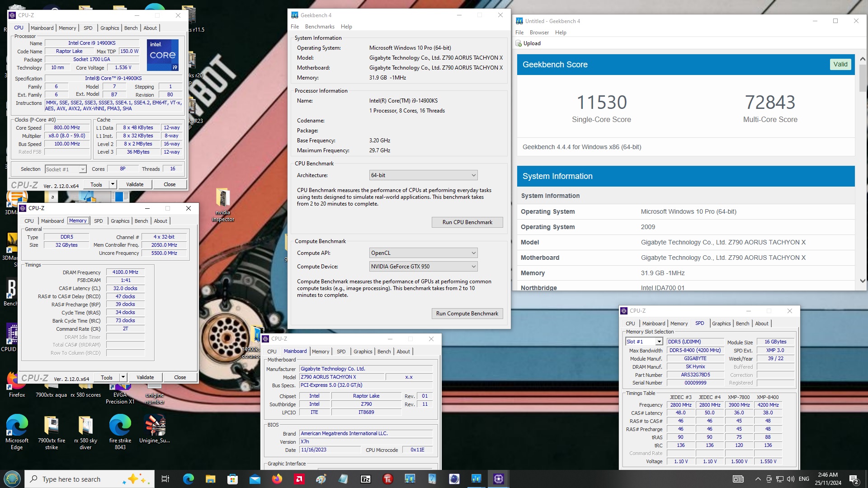Switch to SPD tab in Memory CPU-Z window

click(x=98, y=221)
